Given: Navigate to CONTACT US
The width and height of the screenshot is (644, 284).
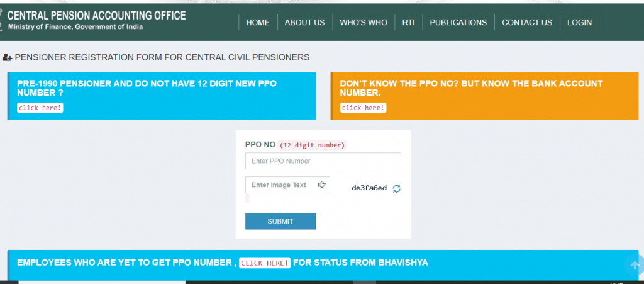Looking at the screenshot, I should (x=527, y=23).
